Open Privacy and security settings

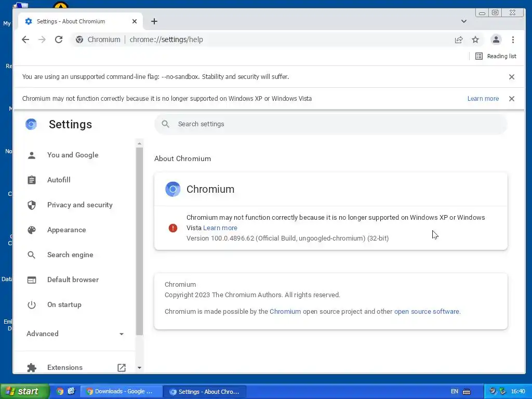click(79, 205)
